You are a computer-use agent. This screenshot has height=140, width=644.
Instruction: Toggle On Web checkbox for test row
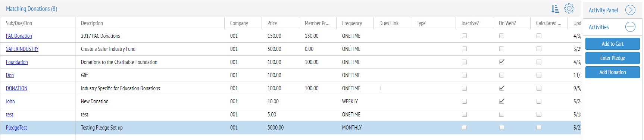pyautogui.click(x=501, y=115)
